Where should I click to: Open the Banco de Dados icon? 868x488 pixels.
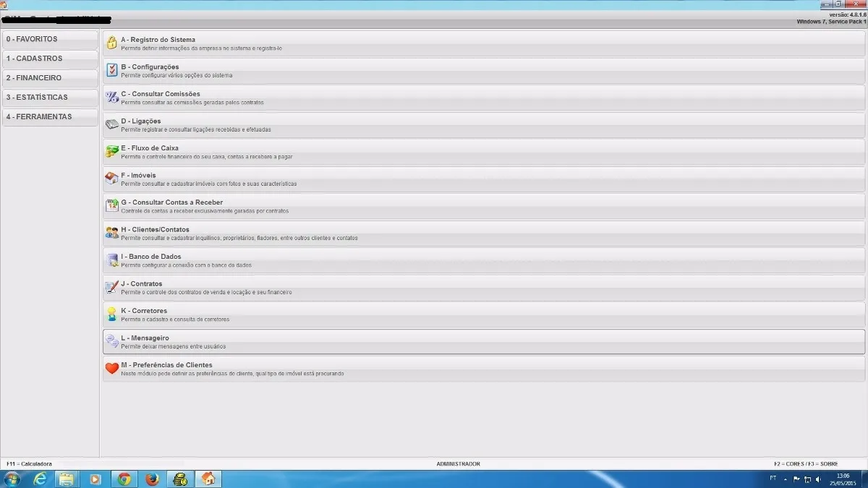(112, 260)
